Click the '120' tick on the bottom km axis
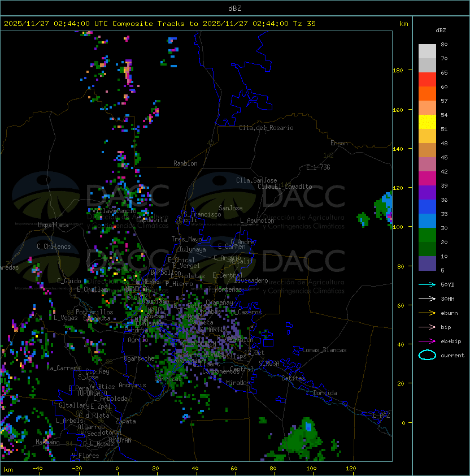470x476 pixels. tap(351, 469)
